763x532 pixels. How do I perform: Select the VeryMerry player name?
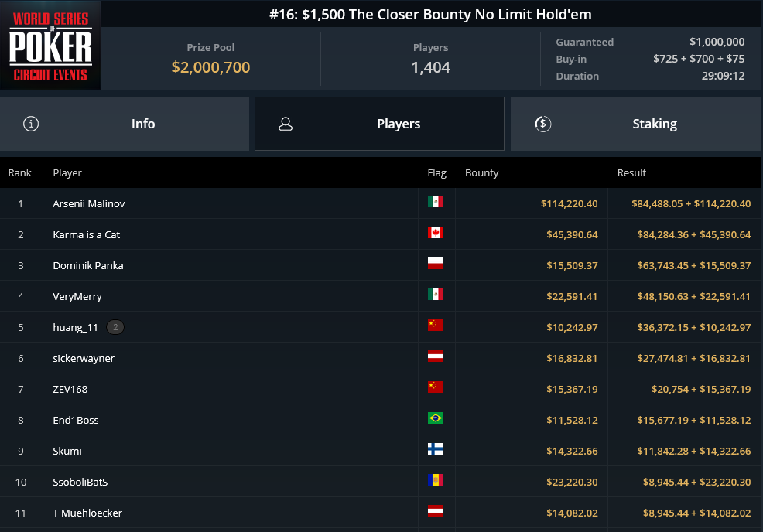click(77, 297)
